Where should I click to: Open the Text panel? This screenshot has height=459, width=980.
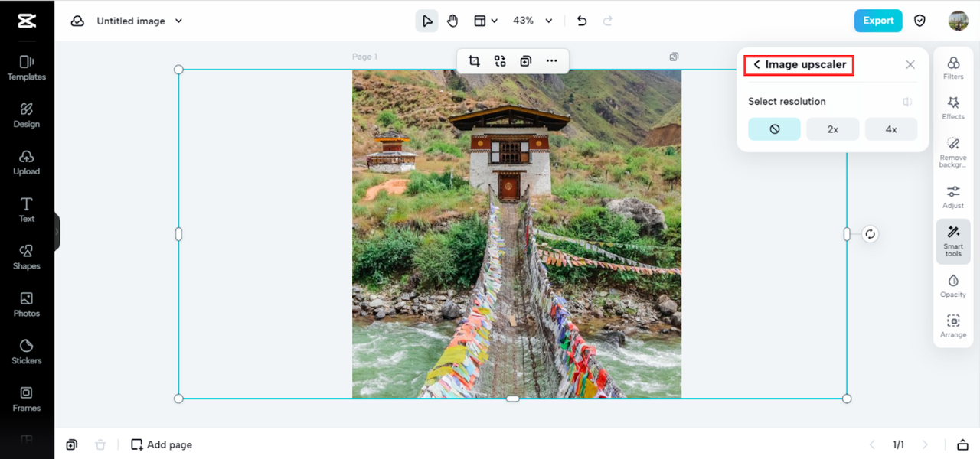click(x=27, y=210)
